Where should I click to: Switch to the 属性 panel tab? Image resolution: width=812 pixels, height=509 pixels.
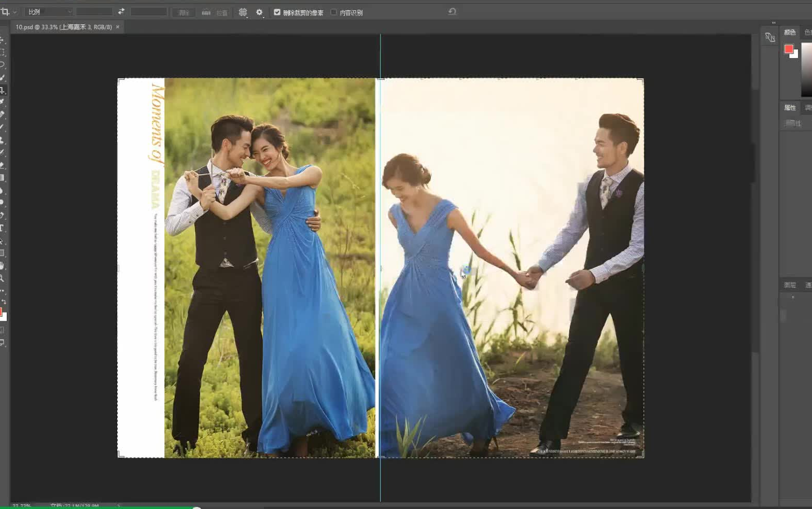[x=790, y=108]
